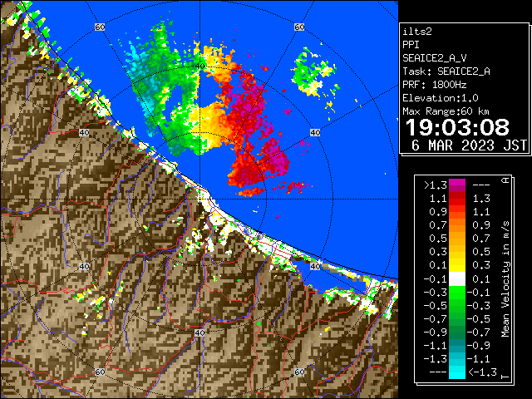Click the '0.9' label in the legend's left column
Viewport: 532px width, 399px height.
click(438, 212)
